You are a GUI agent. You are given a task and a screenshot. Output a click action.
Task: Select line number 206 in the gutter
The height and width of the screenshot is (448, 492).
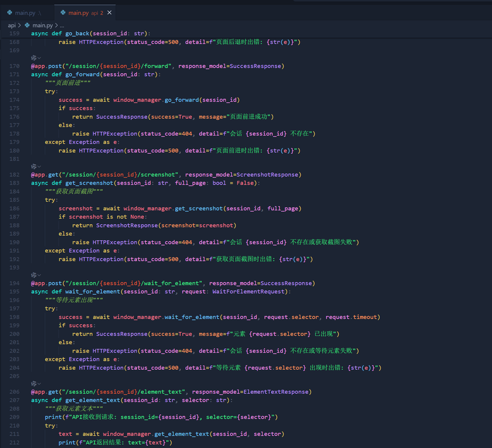(14, 392)
